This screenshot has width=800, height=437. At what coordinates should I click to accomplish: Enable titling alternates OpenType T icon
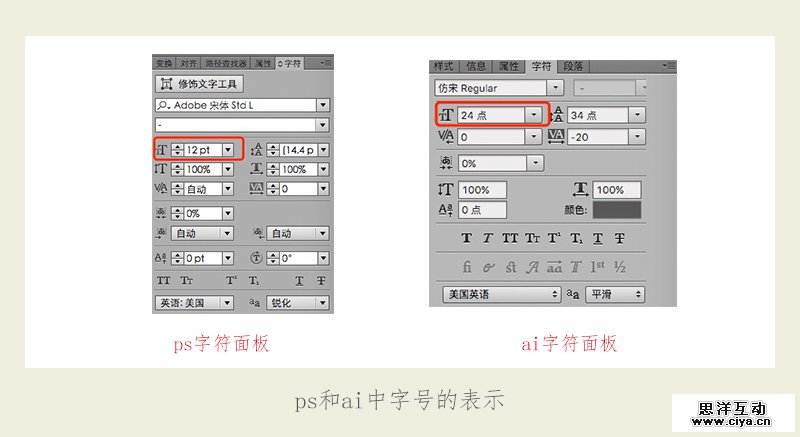coord(576,267)
